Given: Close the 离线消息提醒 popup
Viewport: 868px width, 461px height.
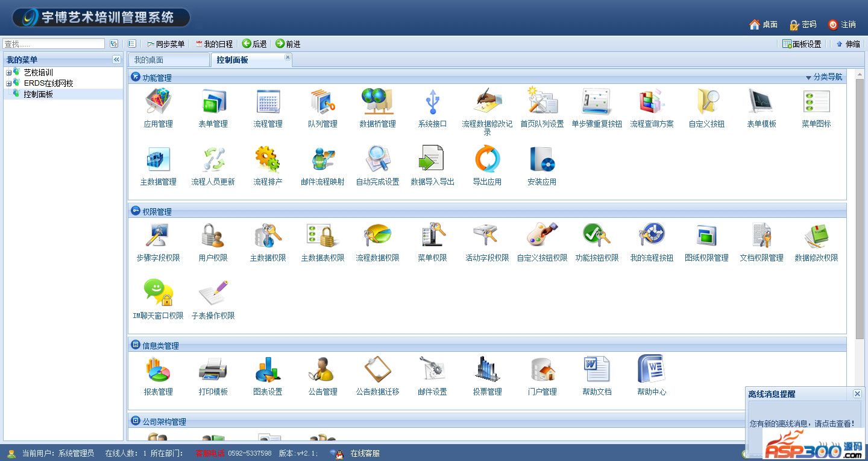Looking at the screenshot, I should (x=857, y=393).
